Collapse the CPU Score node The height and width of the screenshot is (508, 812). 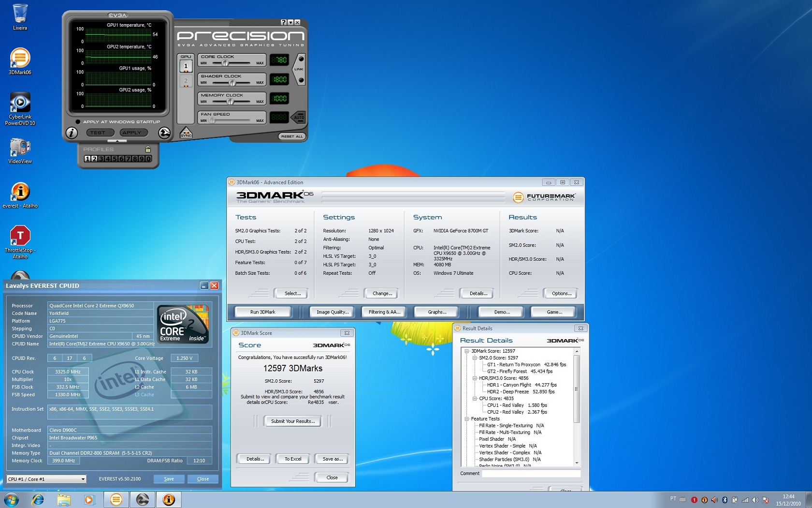[x=475, y=399]
